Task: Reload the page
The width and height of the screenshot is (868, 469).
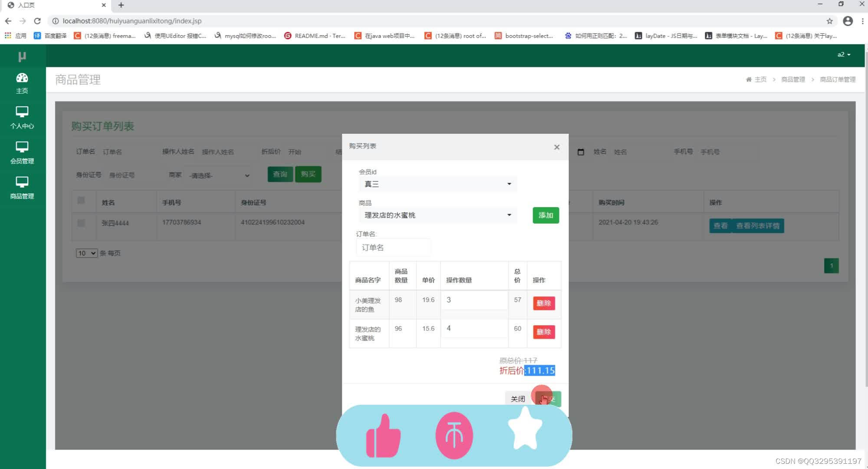Action: [37, 21]
